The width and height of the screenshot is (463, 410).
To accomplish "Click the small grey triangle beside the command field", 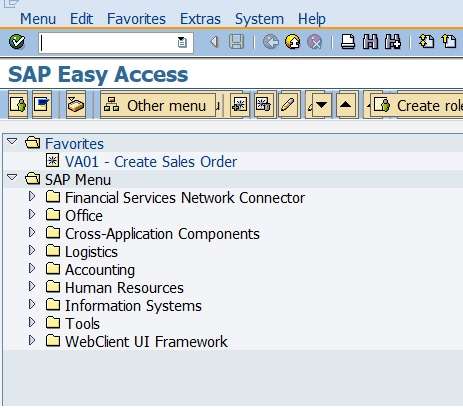I will click(214, 42).
